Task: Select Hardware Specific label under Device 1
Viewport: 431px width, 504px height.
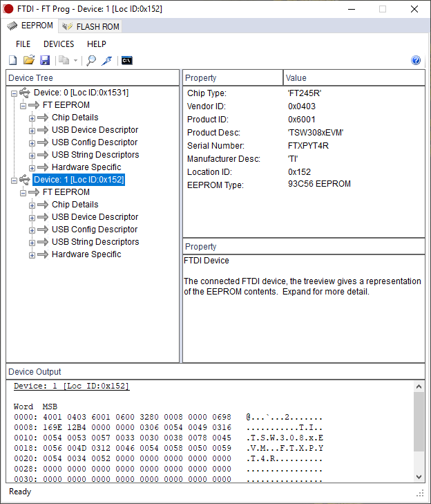Action: click(x=86, y=254)
